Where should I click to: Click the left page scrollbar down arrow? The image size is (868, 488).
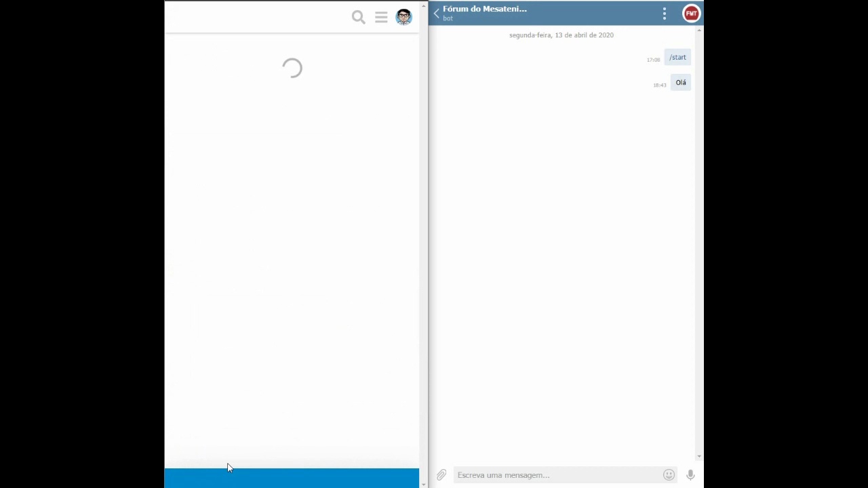[424, 484]
